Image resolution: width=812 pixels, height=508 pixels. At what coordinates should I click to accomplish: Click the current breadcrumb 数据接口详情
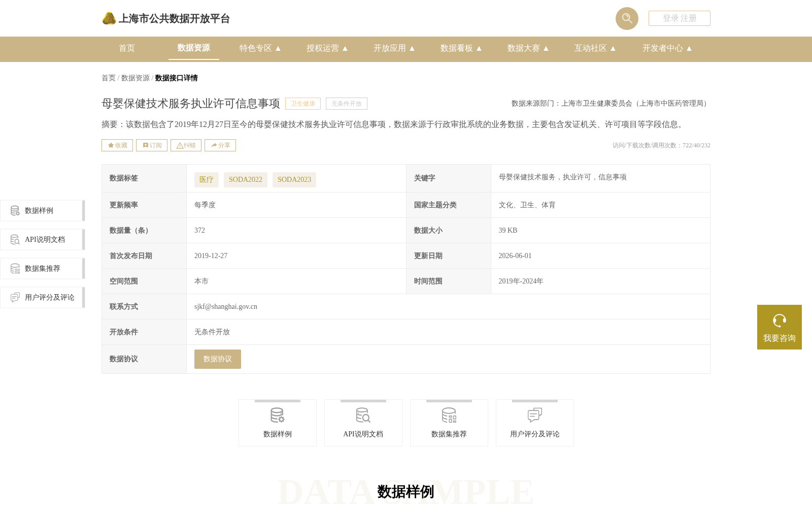[x=177, y=78]
